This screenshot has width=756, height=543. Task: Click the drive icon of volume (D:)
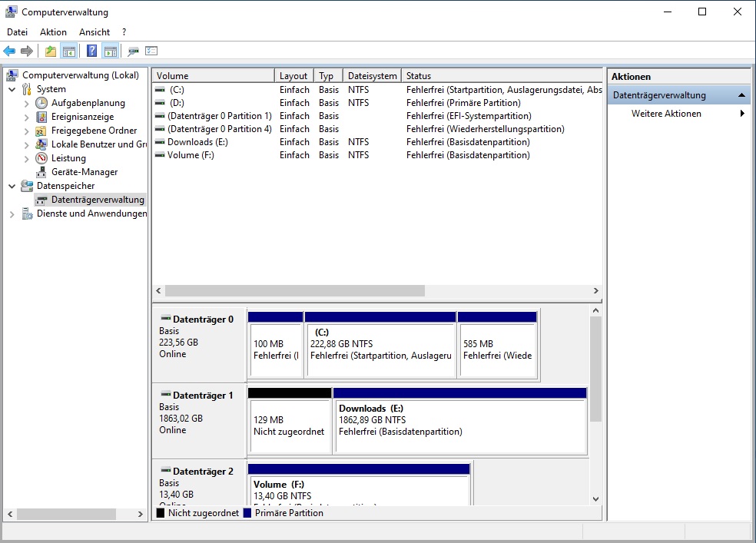click(160, 103)
